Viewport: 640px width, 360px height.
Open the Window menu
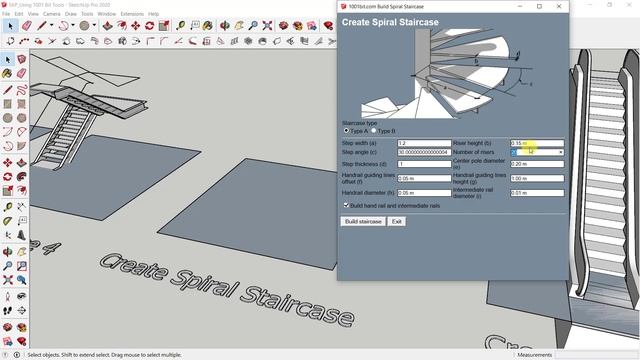(x=107, y=14)
